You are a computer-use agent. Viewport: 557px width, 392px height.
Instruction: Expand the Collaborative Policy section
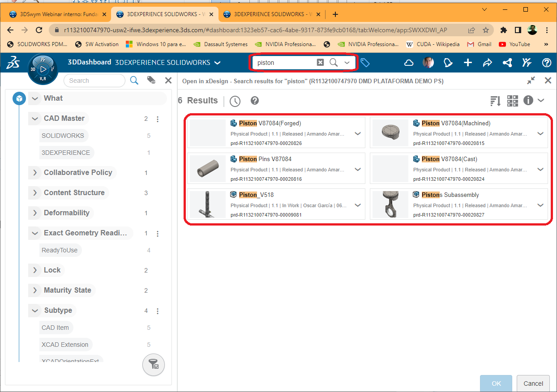coord(35,173)
